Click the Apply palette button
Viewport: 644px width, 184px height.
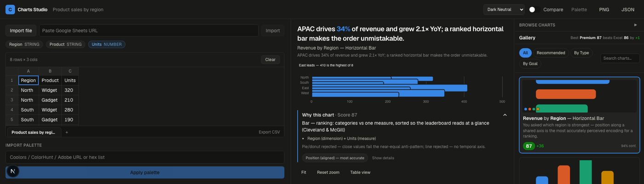coord(144,172)
